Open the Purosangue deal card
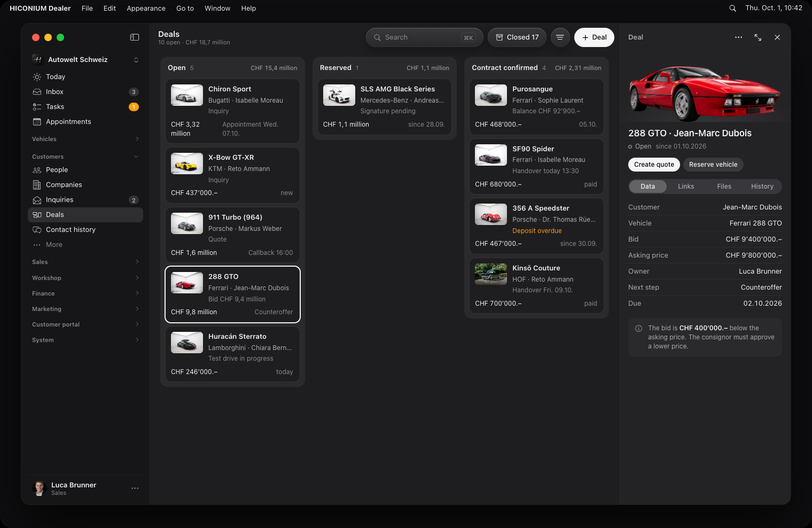812x528 pixels. pyautogui.click(x=536, y=107)
